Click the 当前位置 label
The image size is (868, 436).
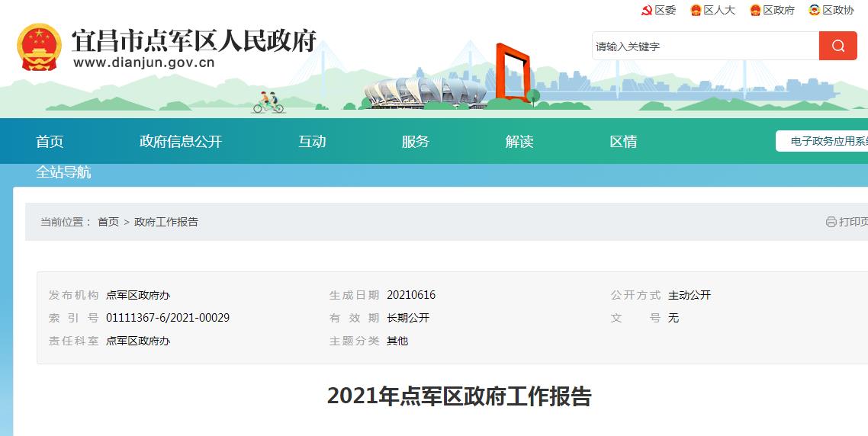point(66,222)
